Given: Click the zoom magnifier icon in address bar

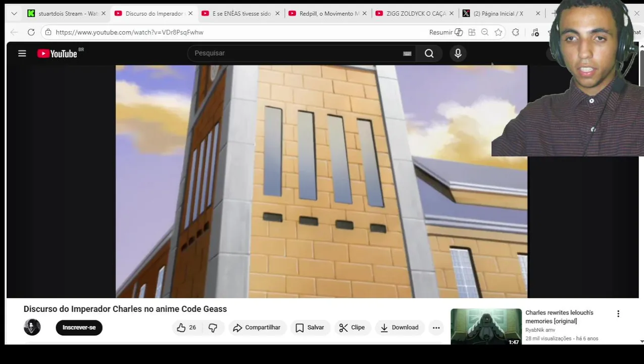Looking at the screenshot, I should pyautogui.click(x=485, y=32).
